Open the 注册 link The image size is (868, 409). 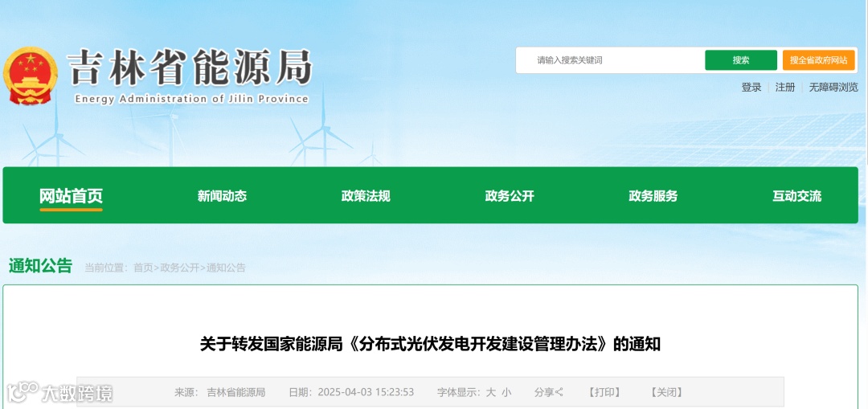coord(785,87)
